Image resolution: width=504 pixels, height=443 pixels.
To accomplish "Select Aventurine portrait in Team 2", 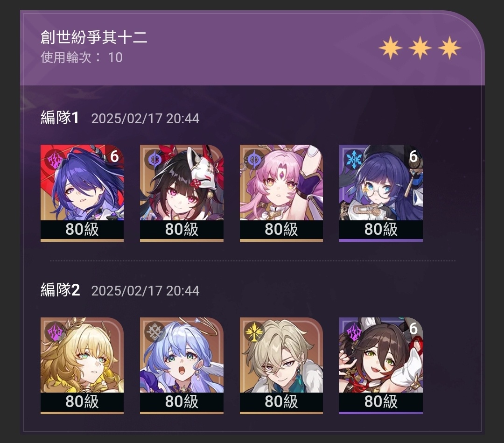I will (x=281, y=366).
